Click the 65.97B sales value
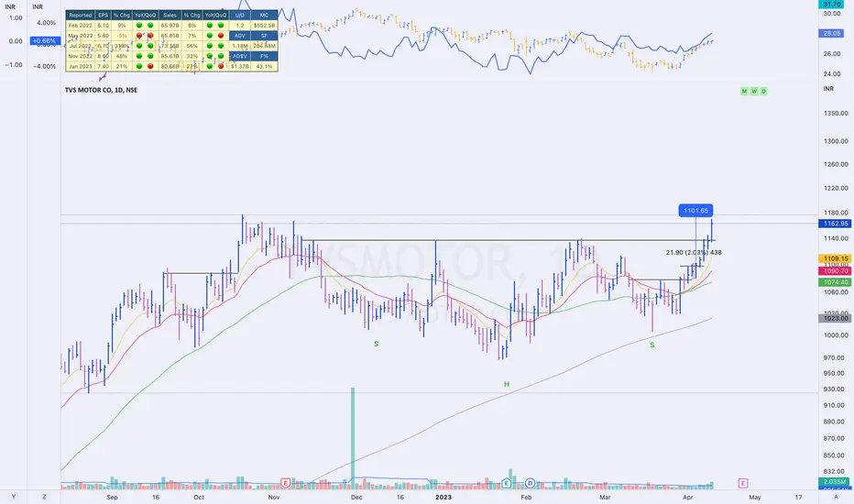 coord(170,25)
